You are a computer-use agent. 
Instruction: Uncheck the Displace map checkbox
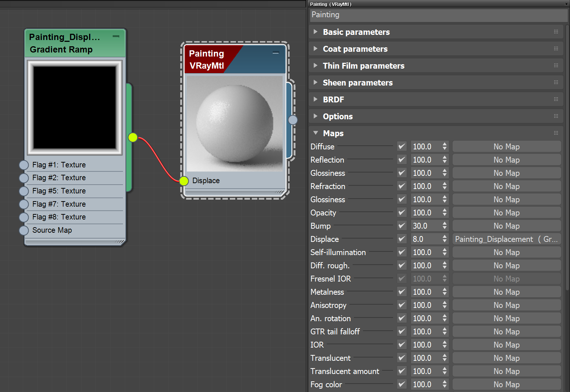(x=402, y=239)
